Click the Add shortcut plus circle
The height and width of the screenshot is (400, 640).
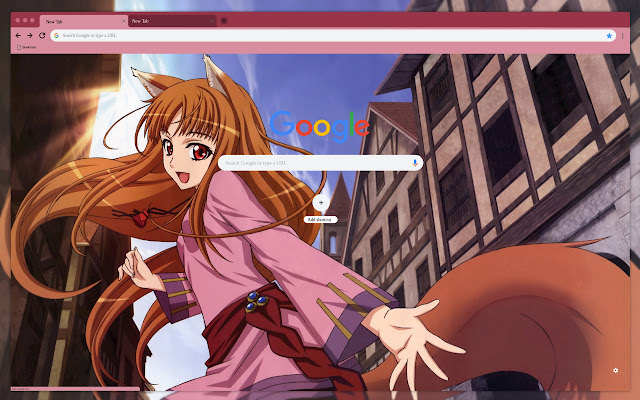point(321,202)
